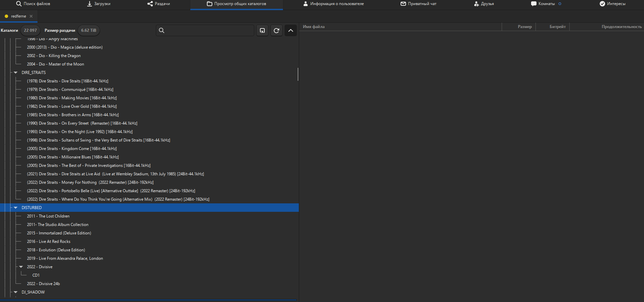Refresh the shared catalog list
The width and height of the screenshot is (644, 302).
click(x=277, y=30)
